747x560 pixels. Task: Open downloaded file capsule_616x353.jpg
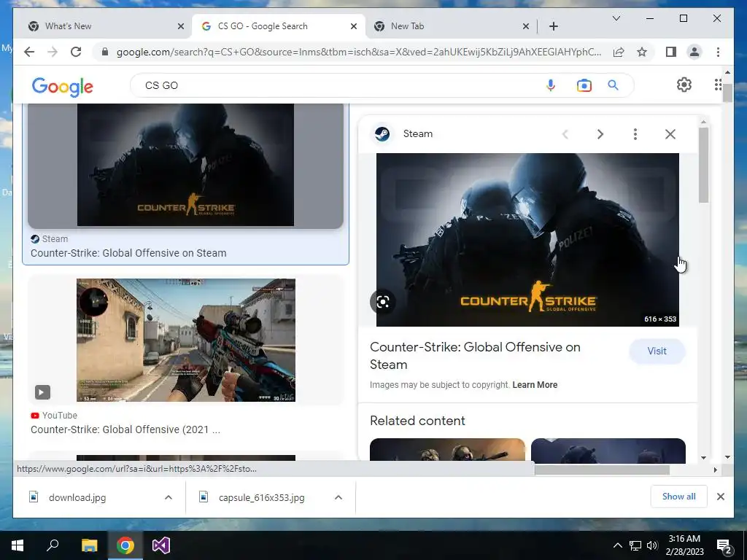[x=261, y=497]
